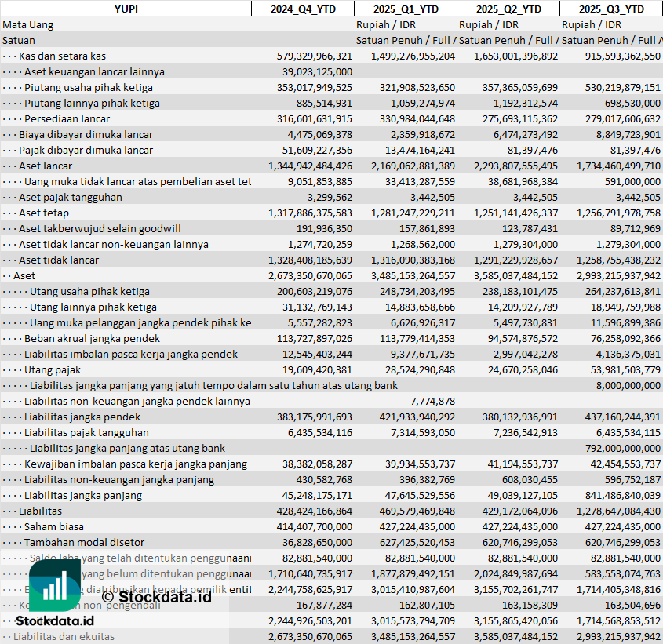Click the Aset lancar subtotal row label

[46, 166]
